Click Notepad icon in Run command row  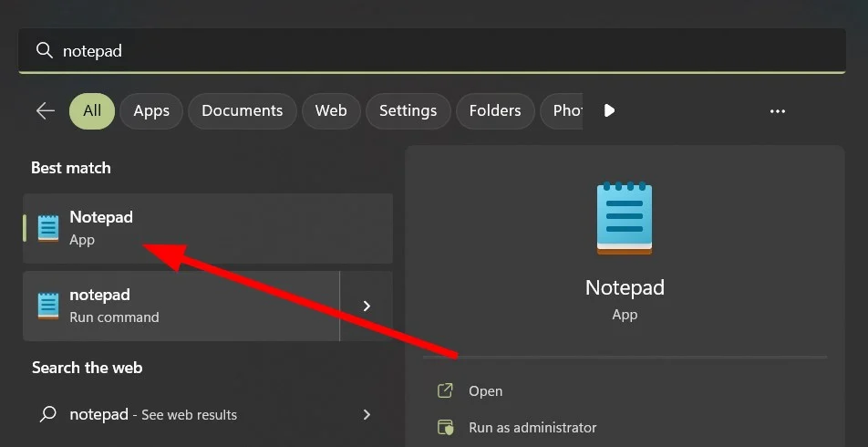(x=48, y=306)
